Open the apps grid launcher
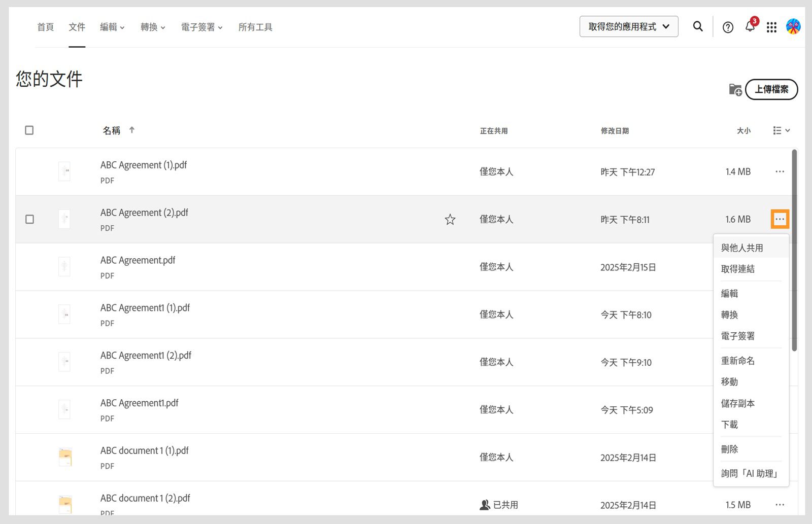The width and height of the screenshot is (812, 524). click(x=771, y=27)
